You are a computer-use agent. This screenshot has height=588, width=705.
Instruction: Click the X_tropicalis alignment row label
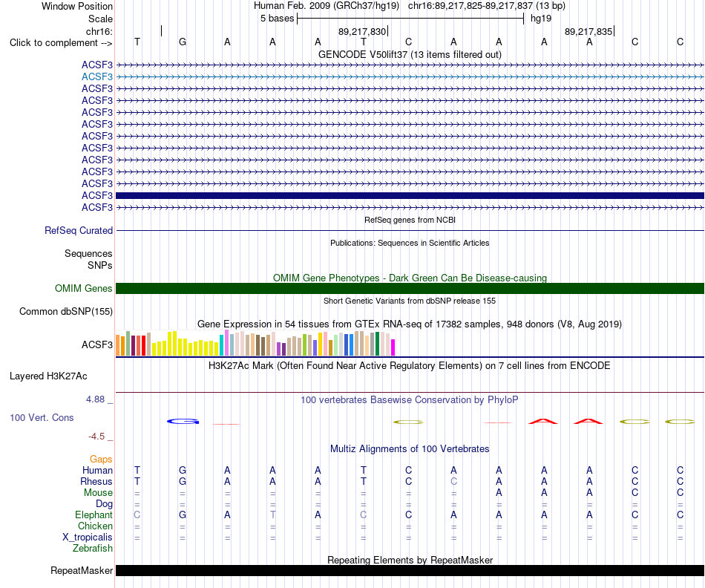pos(88,538)
